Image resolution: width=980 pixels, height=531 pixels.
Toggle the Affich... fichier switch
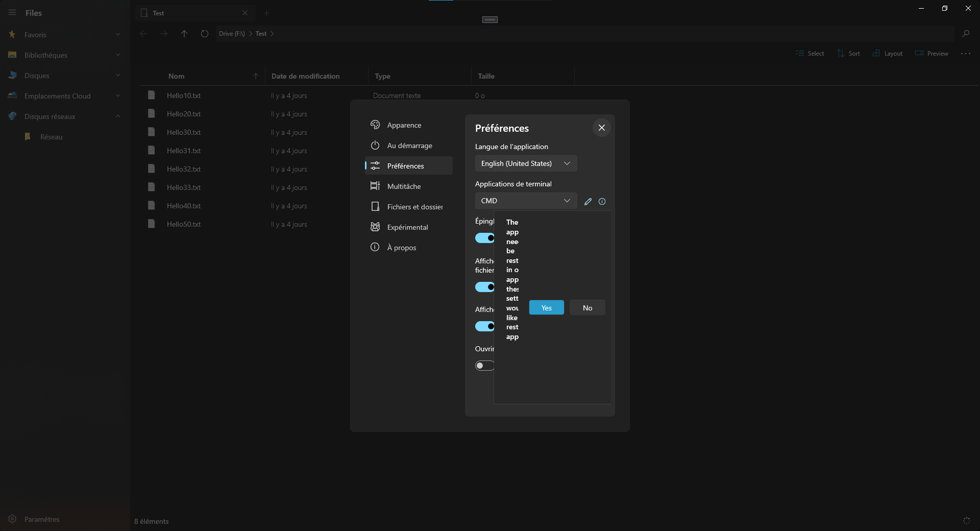click(x=485, y=287)
